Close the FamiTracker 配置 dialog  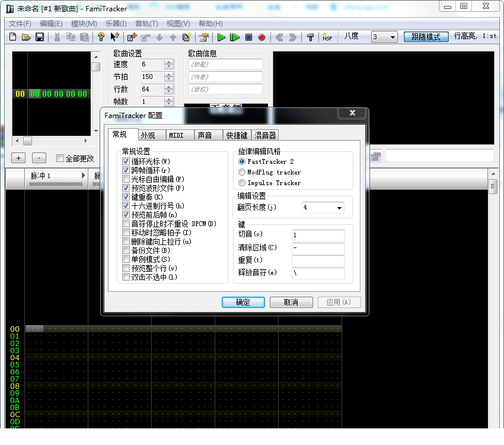click(x=352, y=113)
